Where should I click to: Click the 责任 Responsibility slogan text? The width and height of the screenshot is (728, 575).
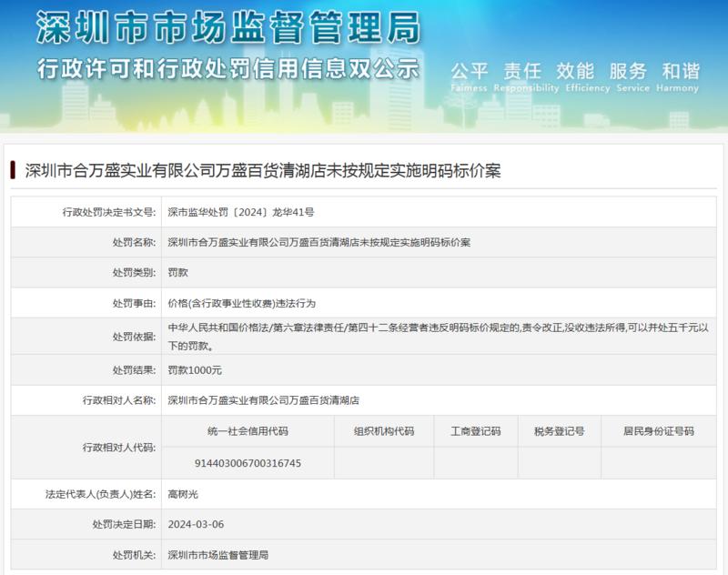pyautogui.click(x=526, y=77)
